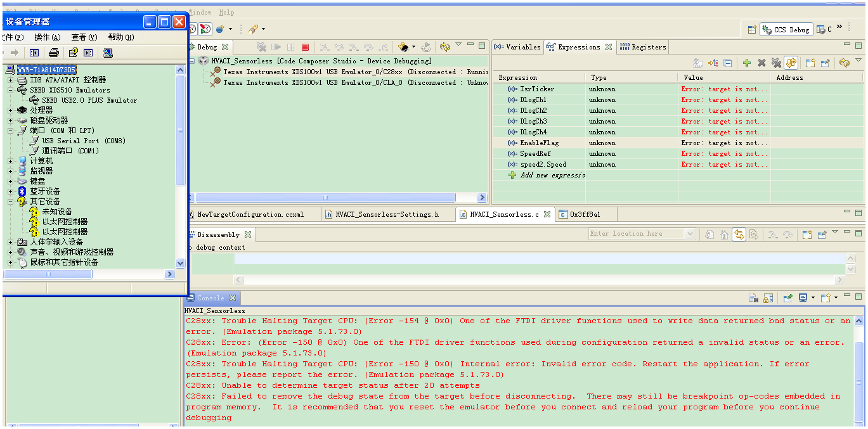
Task: Click Add new expression row
Action: pyautogui.click(x=546, y=175)
